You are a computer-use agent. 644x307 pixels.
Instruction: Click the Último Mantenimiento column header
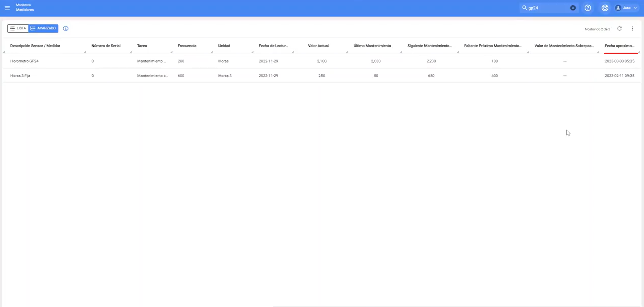(372, 46)
